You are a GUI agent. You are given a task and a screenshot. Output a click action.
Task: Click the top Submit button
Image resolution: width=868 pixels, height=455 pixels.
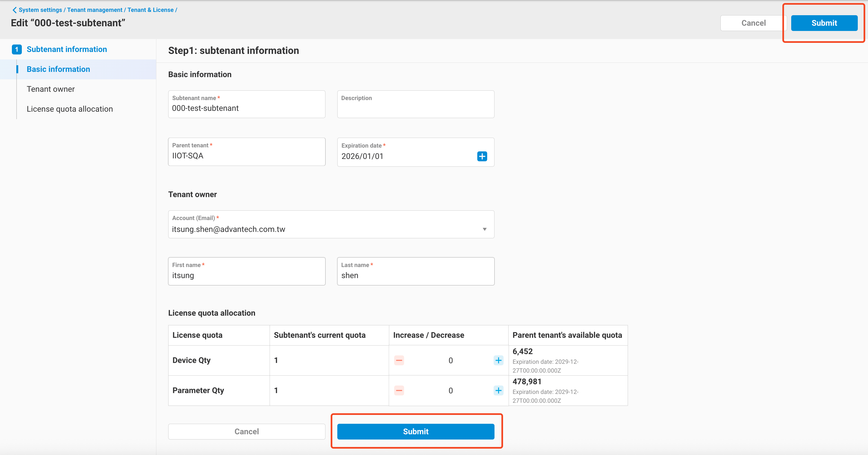coord(824,23)
